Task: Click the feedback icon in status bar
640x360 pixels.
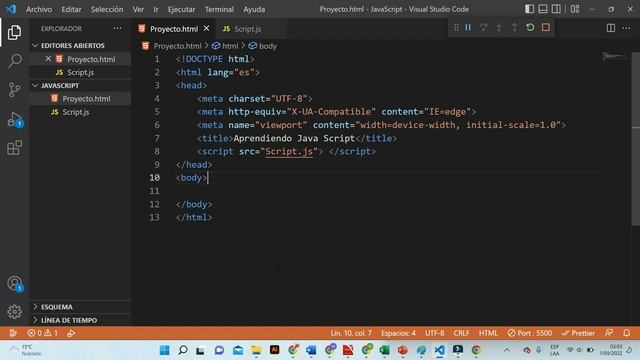Action: point(609,333)
